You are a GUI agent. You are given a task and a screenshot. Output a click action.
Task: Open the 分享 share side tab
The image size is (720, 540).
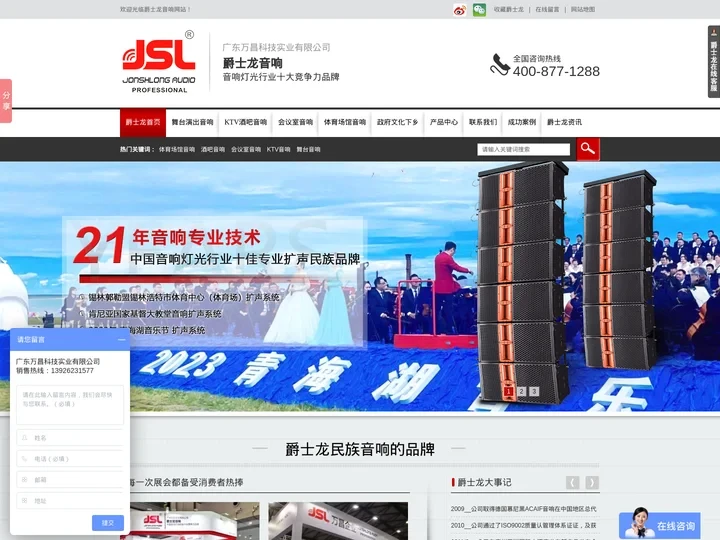click(6, 101)
